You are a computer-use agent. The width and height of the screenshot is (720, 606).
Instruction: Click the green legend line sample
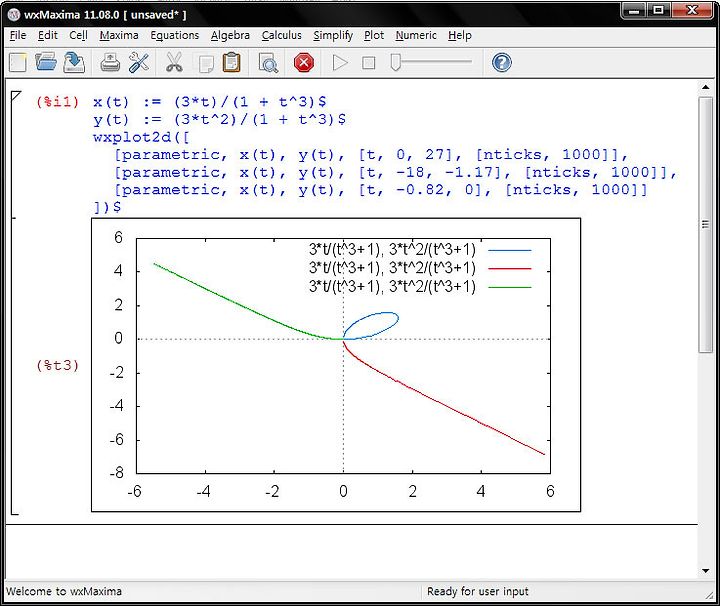pos(509,287)
